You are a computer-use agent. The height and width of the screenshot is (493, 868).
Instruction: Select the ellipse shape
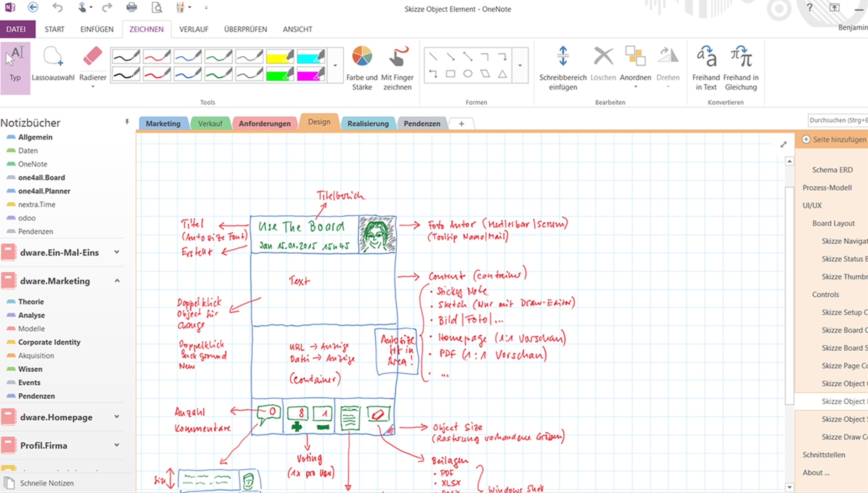coord(468,74)
